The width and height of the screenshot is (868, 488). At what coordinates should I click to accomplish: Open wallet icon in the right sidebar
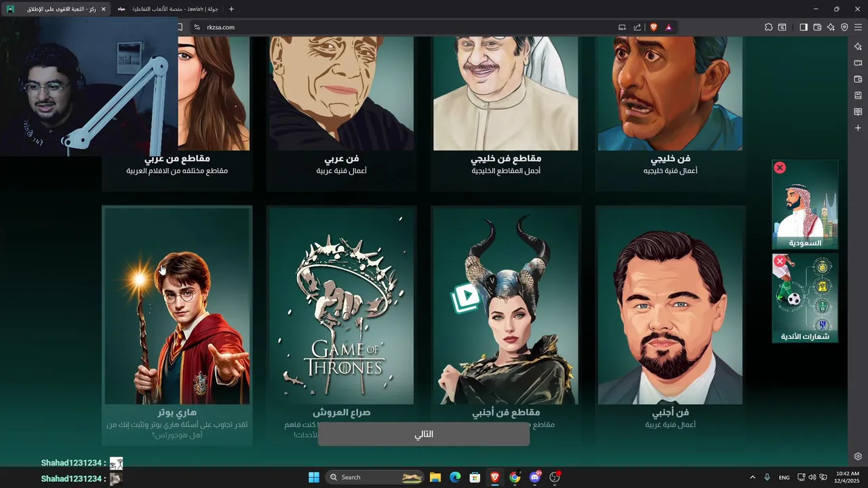(858, 79)
